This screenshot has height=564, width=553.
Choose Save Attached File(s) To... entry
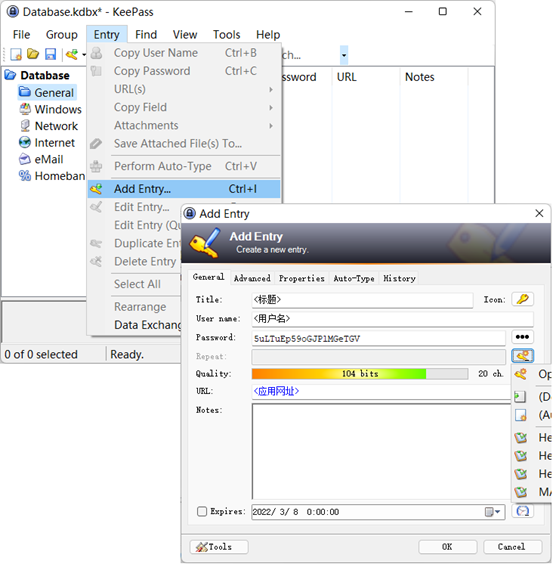(x=184, y=144)
